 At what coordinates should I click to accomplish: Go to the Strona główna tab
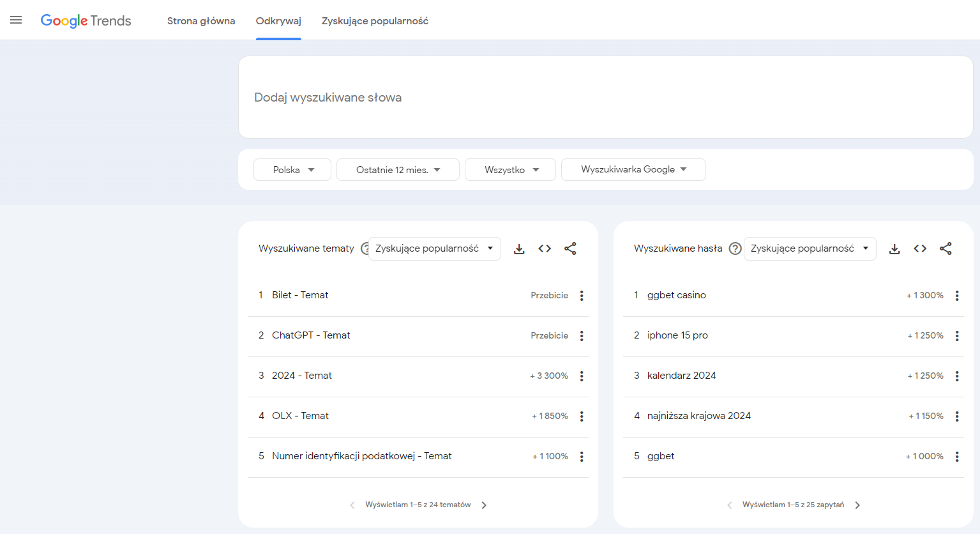click(x=201, y=21)
